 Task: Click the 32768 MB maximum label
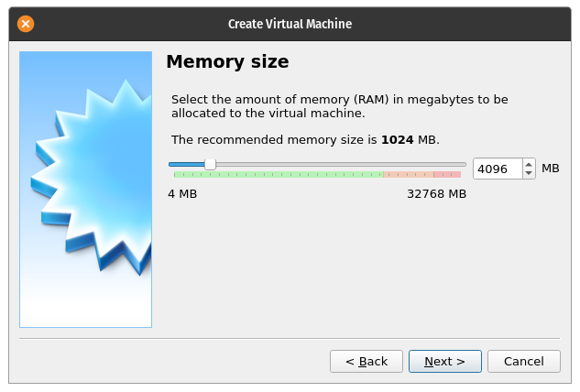436,194
